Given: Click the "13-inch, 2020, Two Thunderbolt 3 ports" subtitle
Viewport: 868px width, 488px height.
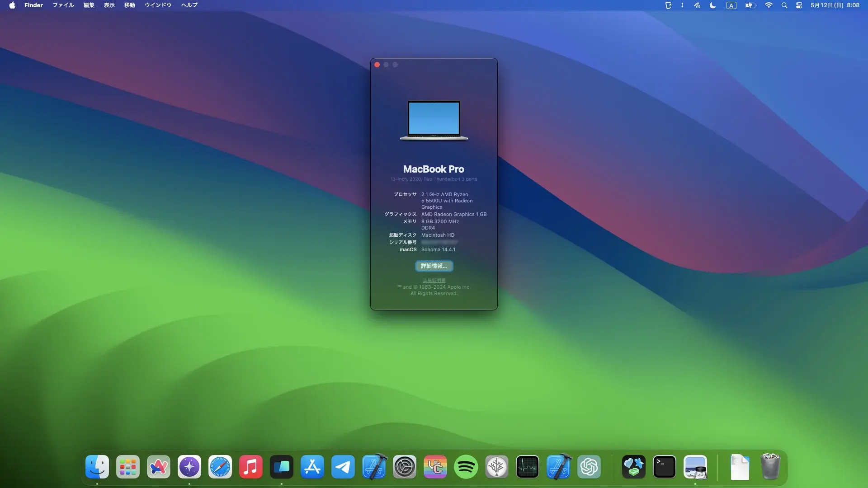Looking at the screenshot, I should click(x=434, y=179).
